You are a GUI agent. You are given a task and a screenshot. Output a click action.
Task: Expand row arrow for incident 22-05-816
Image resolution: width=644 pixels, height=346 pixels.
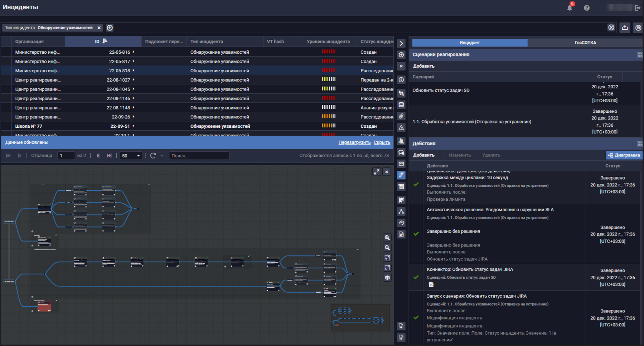click(x=134, y=52)
